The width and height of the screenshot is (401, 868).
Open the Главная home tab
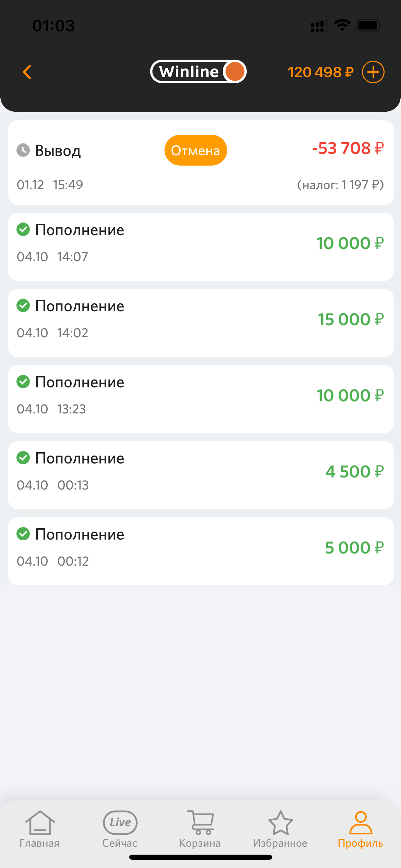40,828
